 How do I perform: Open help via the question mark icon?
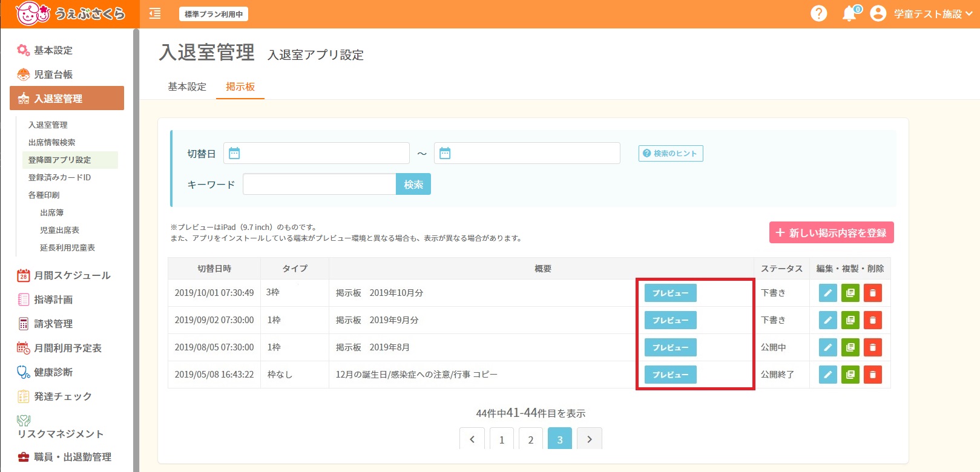pyautogui.click(x=818, y=13)
